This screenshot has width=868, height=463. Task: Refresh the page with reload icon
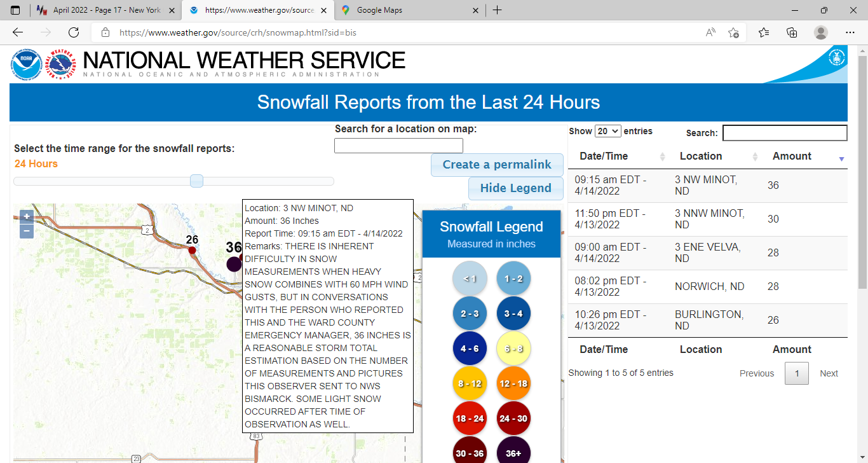pyautogui.click(x=74, y=32)
